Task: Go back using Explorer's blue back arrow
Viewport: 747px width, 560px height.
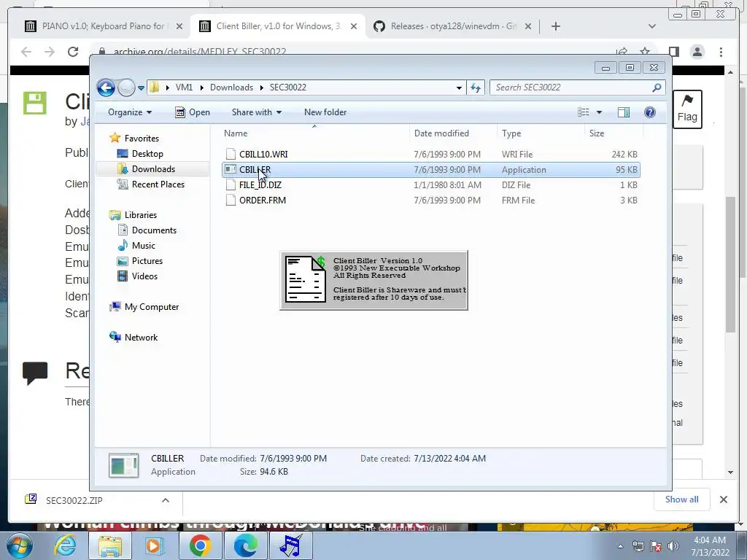Action: tap(106, 87)
